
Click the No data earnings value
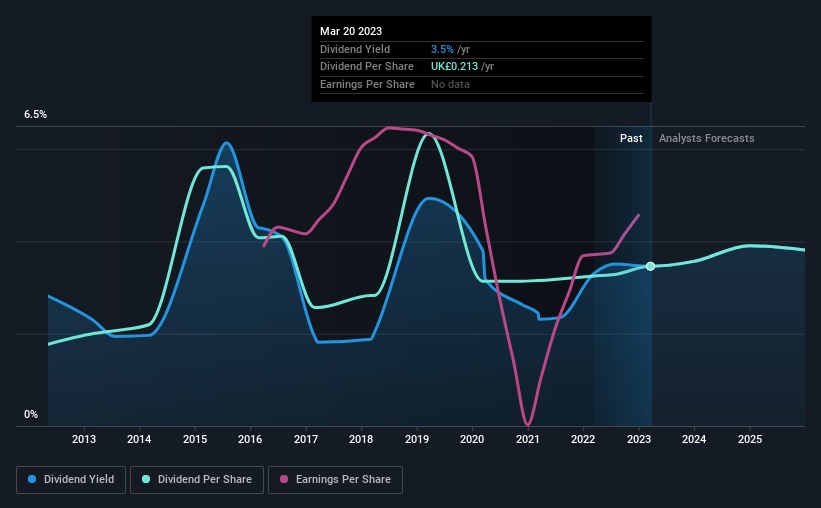point(450,84)
